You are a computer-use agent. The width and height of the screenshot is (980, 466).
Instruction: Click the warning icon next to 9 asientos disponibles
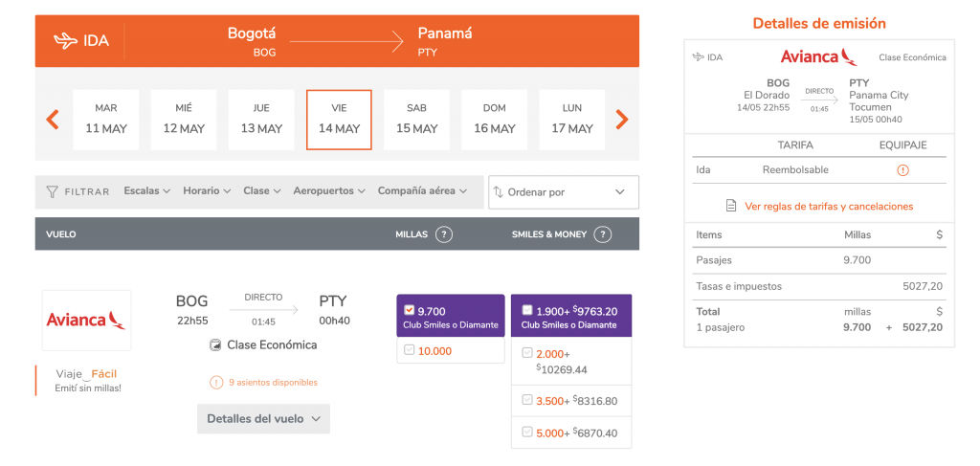pos(216,383)
